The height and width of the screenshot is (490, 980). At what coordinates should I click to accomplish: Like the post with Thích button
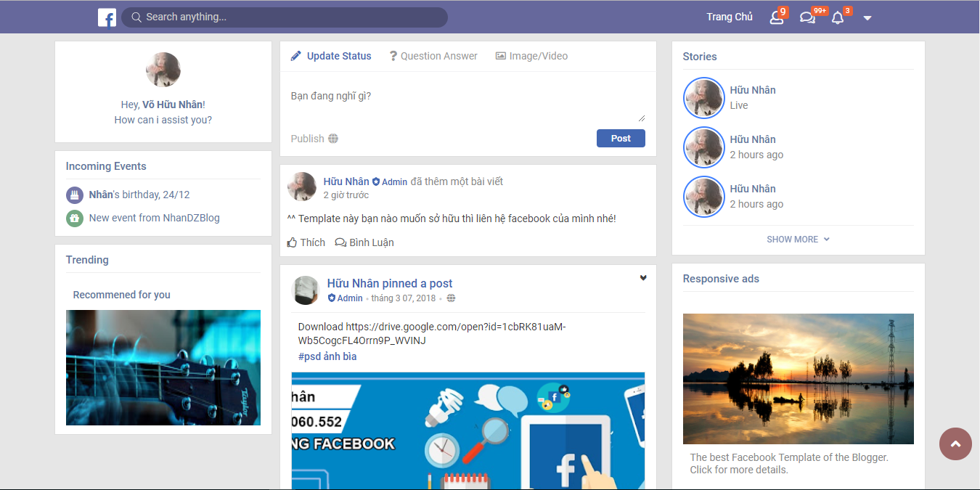pos(306,242)
